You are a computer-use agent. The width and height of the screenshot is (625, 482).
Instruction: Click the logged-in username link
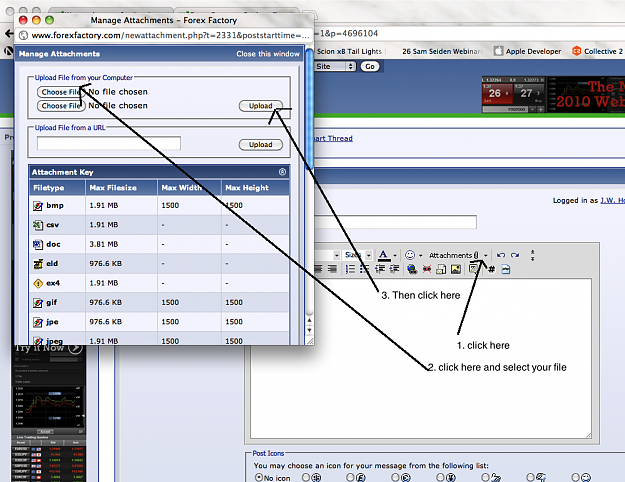(613, 201)
